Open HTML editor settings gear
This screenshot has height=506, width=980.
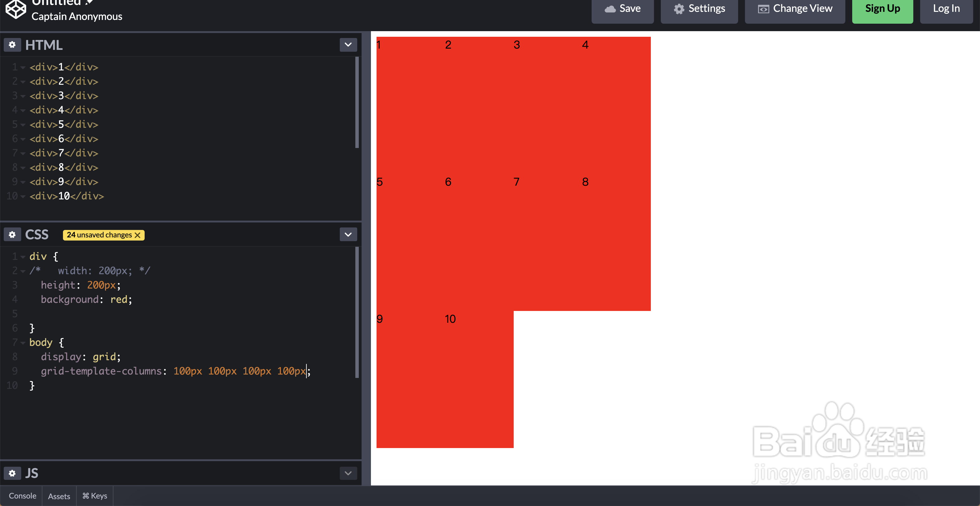12,45
